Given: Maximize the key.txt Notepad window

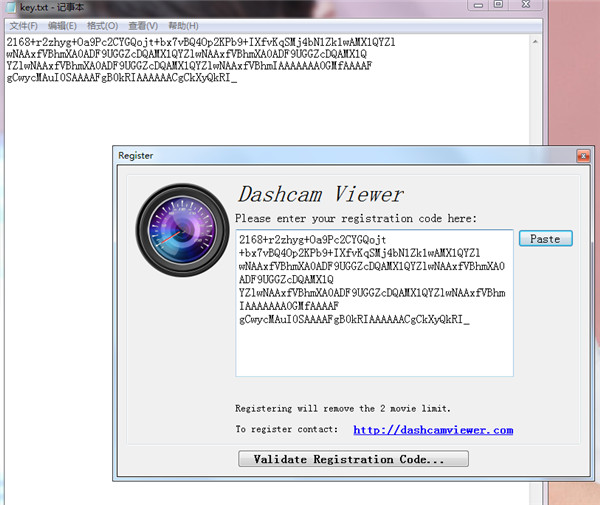Looking at the screenshot, I should [498, 5].
